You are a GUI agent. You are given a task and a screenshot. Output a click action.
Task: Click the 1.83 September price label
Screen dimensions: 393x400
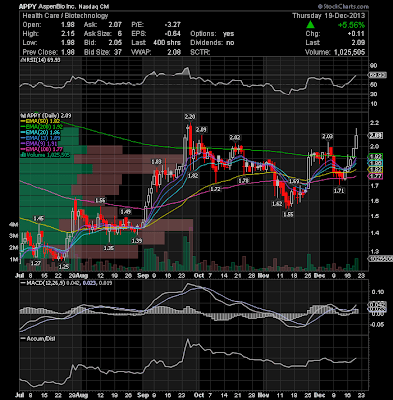coord(156,162)
